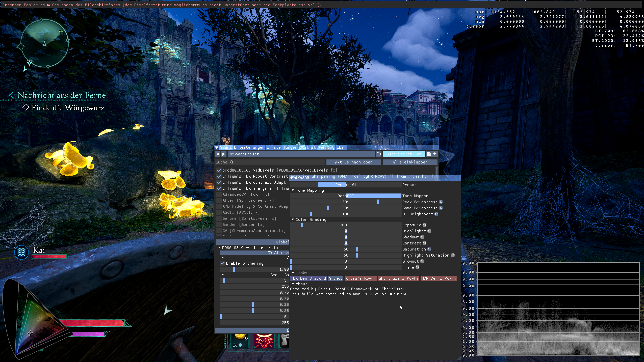This screenshot has width=644, height=362.
Task: Reset Saturation value with its reset icon
Action: coord(429,249)
